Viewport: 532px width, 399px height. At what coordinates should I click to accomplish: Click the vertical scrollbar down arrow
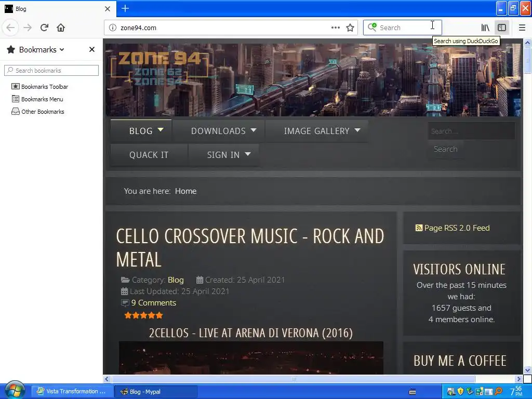pos(527,370)
